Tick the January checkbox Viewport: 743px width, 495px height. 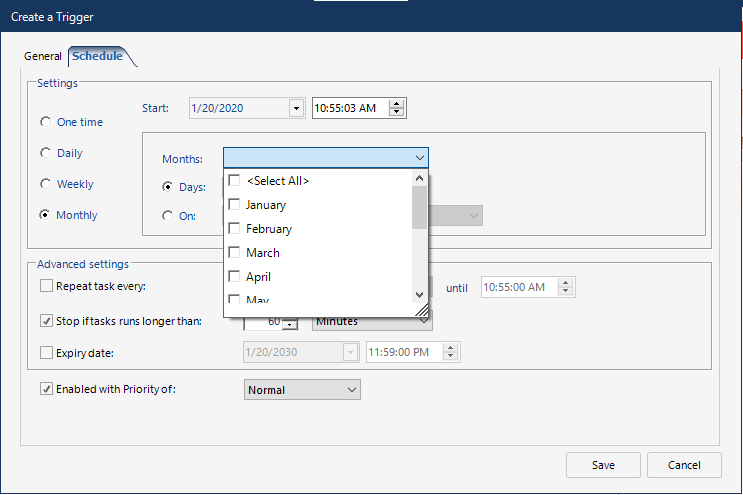pyautogui.click(x=234, y=205)
